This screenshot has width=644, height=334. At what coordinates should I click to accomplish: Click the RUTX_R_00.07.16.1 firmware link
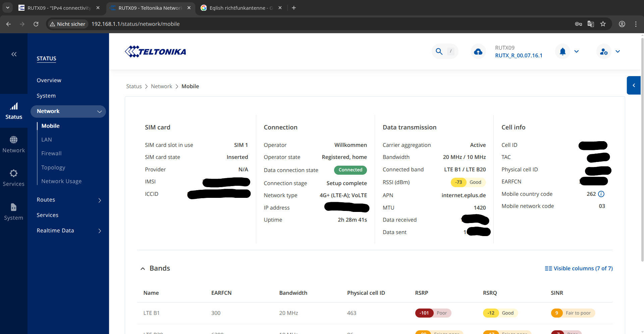pyautogui.click(x=519, y=56)
